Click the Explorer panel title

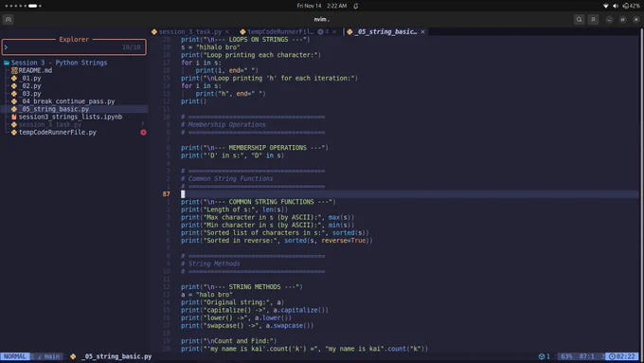tap(74, 40)
